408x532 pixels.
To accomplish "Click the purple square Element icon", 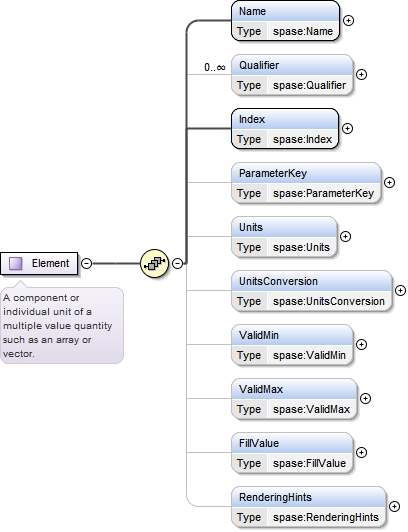I will pyautogui.click(x=16, y=263).
